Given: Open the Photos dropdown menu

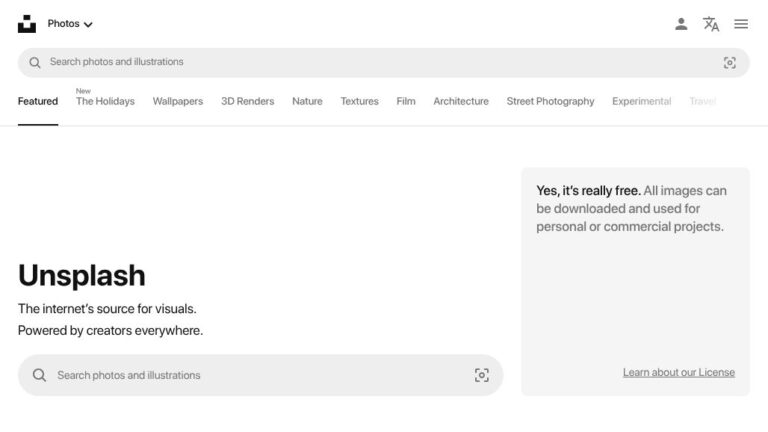Looking at the screenshot, I should pyautogui.click(x=70, y=24).
